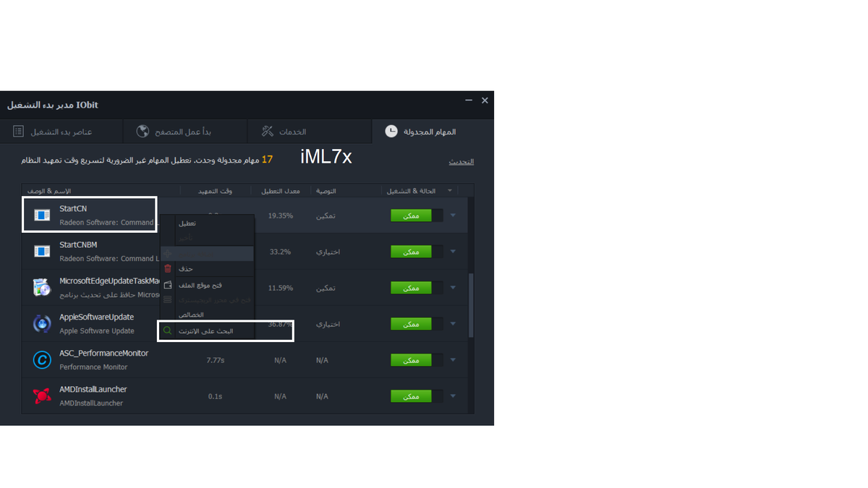Click اختياري recommendation in StartCNBM row

click(328, 252)
